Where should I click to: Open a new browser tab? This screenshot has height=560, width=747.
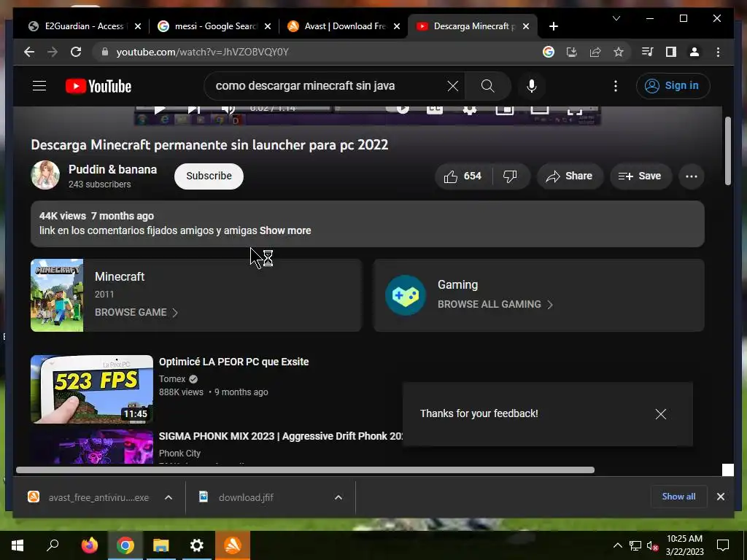click(x=553, y=26)
